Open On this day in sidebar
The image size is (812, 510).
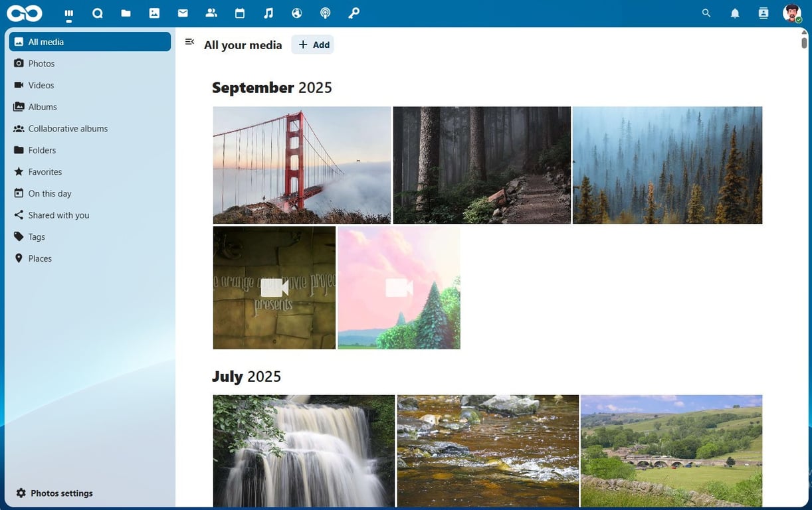pos(90,194)
